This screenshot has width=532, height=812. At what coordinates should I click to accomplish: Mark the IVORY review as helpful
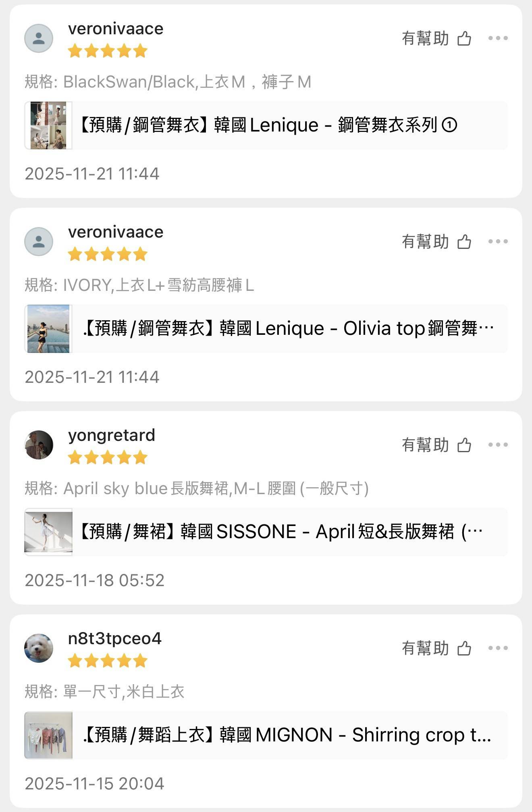pos(464,242)
